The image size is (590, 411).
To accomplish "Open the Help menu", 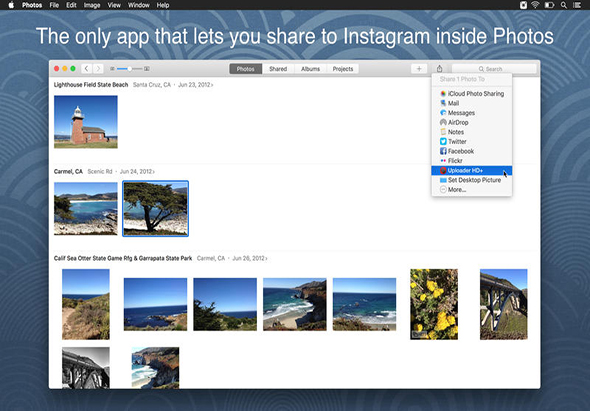I will point(163,5).
